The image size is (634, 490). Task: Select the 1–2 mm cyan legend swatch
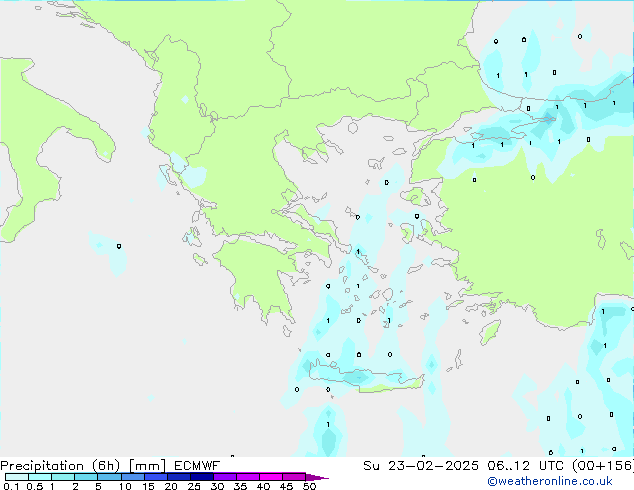tap(63, 477)
